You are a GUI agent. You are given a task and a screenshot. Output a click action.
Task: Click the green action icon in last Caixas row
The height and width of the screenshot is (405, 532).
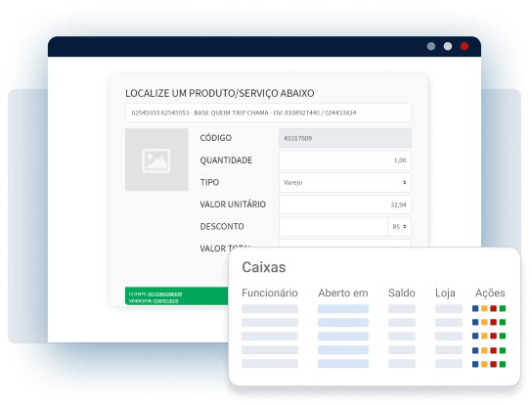pyautogui.click(x=503, y=364)
